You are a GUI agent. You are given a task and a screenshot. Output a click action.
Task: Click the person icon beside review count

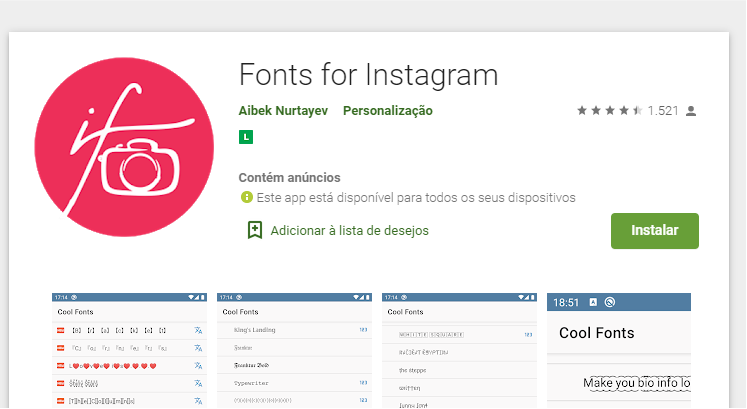coord(691,111)
